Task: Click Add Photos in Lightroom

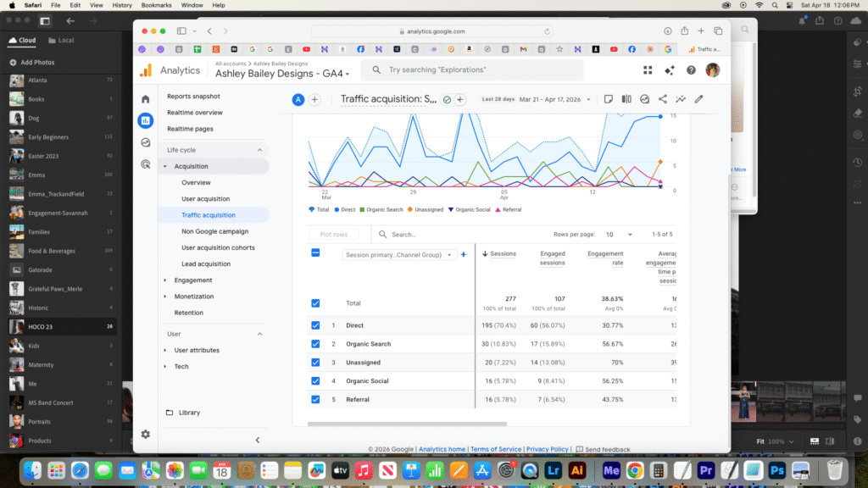Action: pyautogui.click(x=32, y=63)
